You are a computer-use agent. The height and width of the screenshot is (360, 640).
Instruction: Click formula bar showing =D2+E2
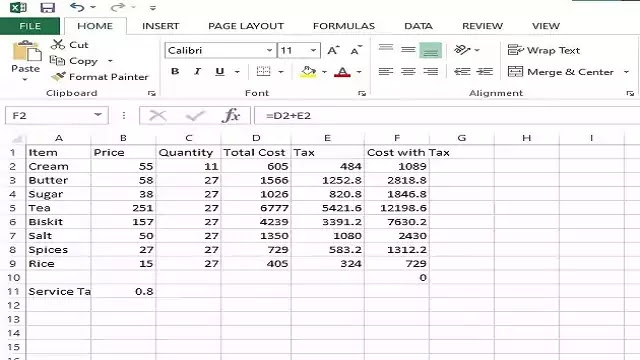[x=447, y=116]
